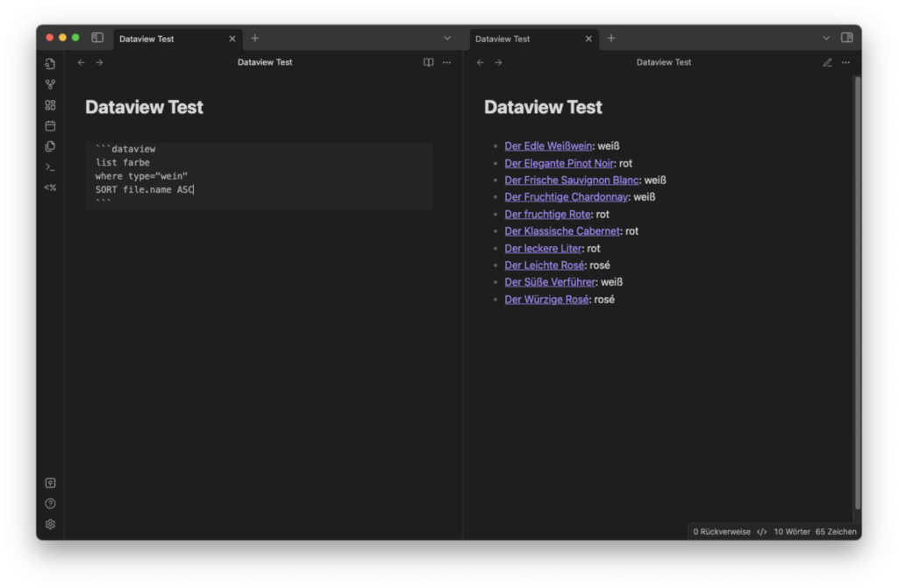Go back in right pane
The image size is (898, 588).
coord(481,62)
